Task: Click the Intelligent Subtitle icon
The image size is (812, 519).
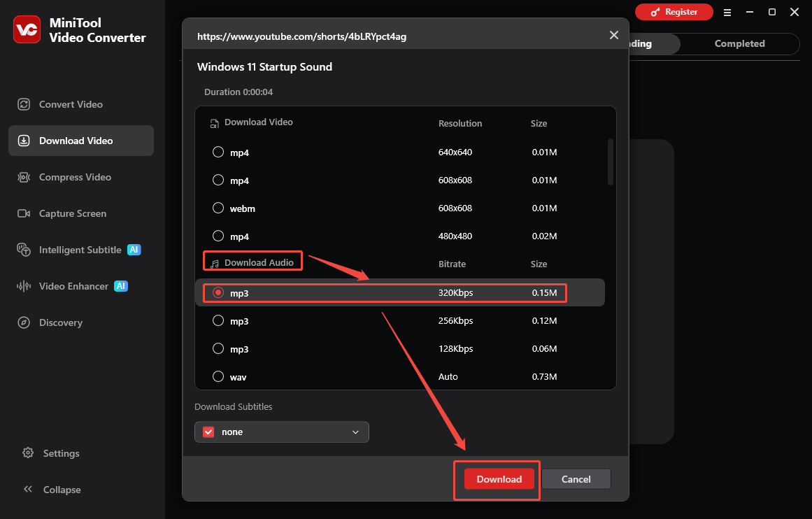Action: [x=24, y=250]
